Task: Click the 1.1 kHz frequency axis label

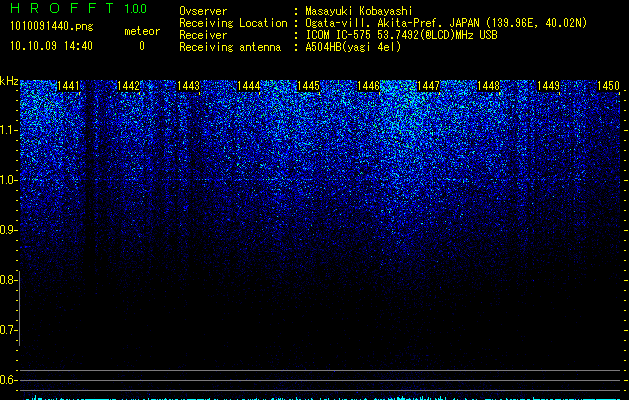Action: coord(7,130)
